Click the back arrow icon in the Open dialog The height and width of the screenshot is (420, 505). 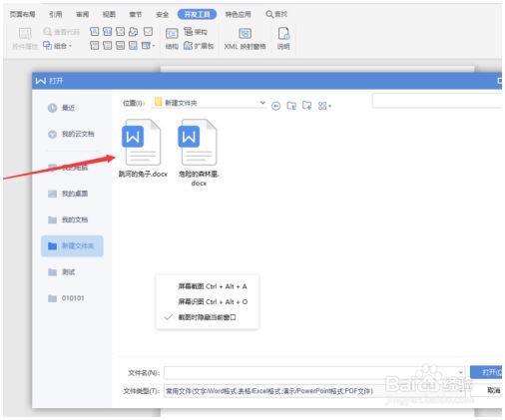[x=275, y=106]
